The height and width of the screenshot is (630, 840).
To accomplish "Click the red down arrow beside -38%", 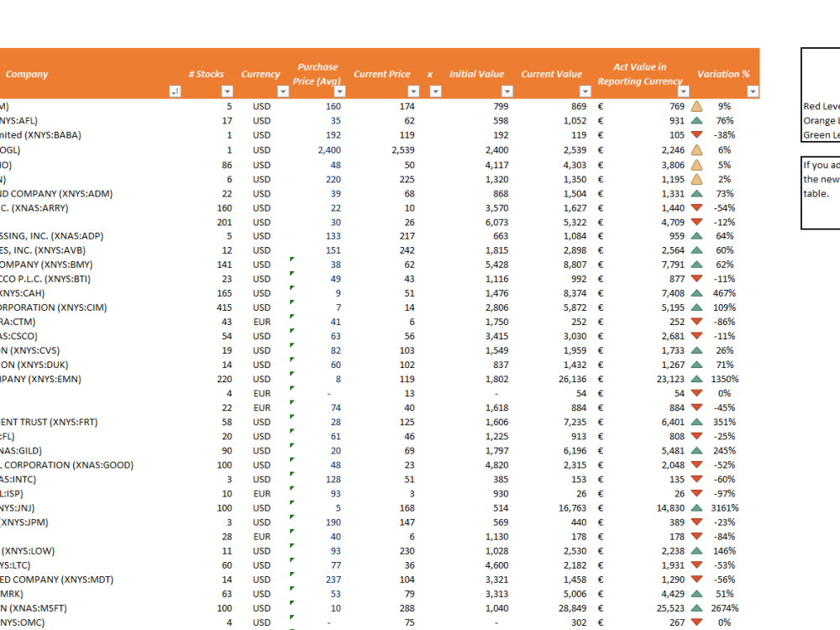I will [696, 135].
